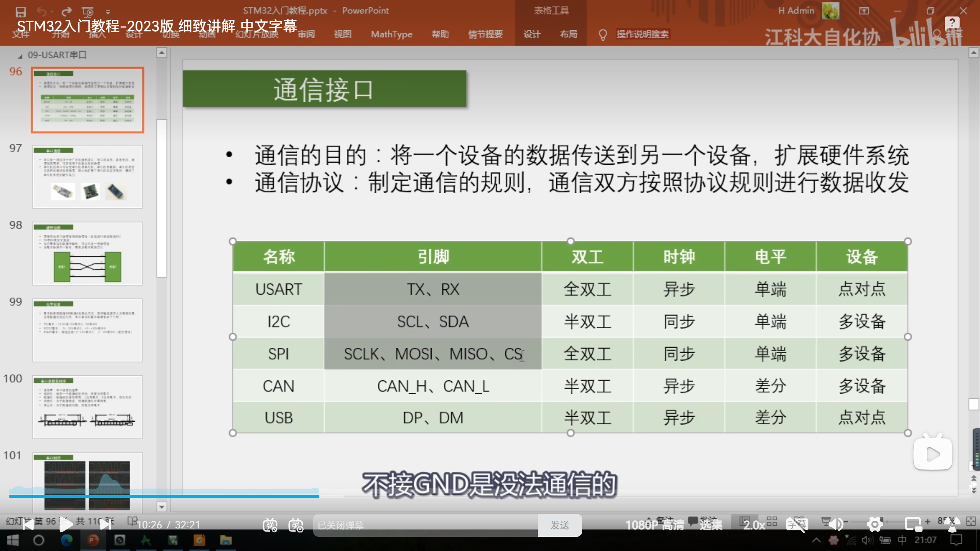Toggle the subtitle 字幕 button
980x551 pixels.
pos(797,525)
